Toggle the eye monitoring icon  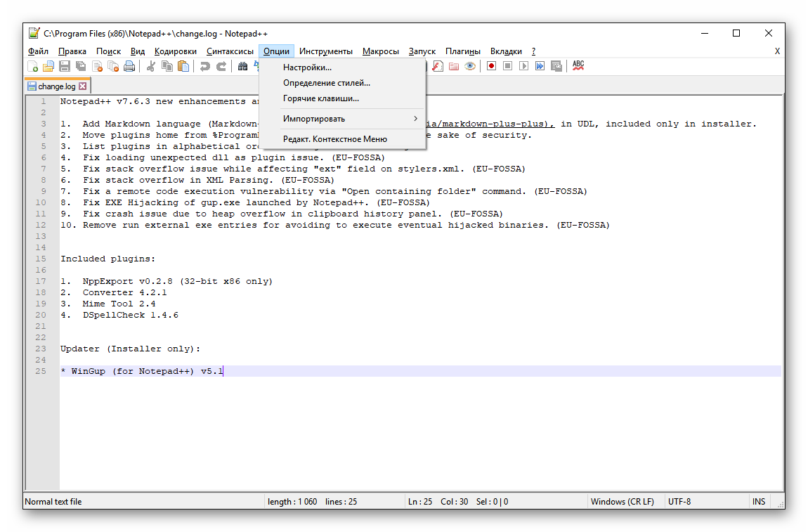[x=470, y=66]
